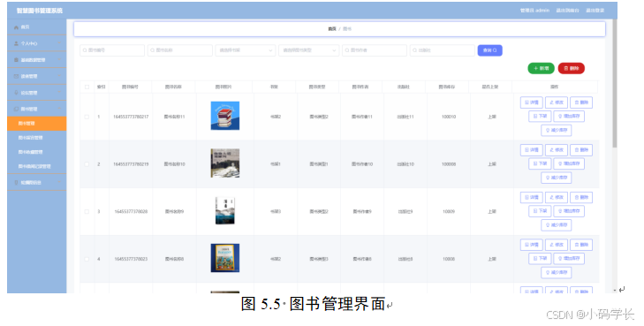Click 减少库存 for book 图书名称10
644x326 pixels.
[x=557, y=178]
